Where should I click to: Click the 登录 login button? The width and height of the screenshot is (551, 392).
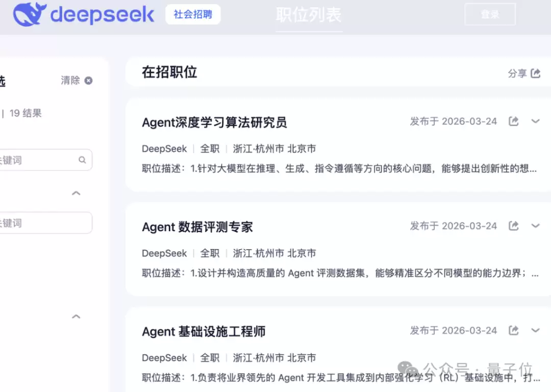tap(490, 15)
